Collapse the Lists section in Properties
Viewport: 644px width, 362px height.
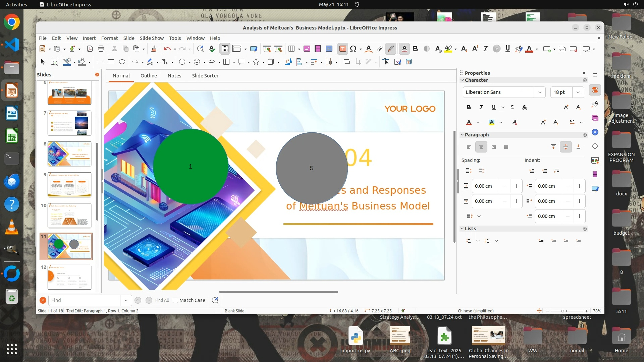(462, 229)
